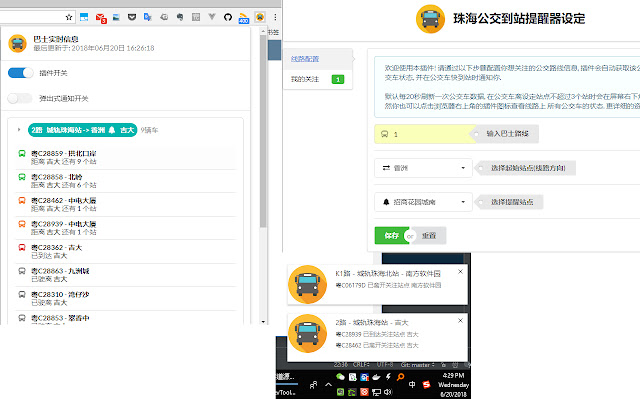This screenshot has height=400, width=640.
Task: Click the 保存 save button
Action: pos(391,236)
